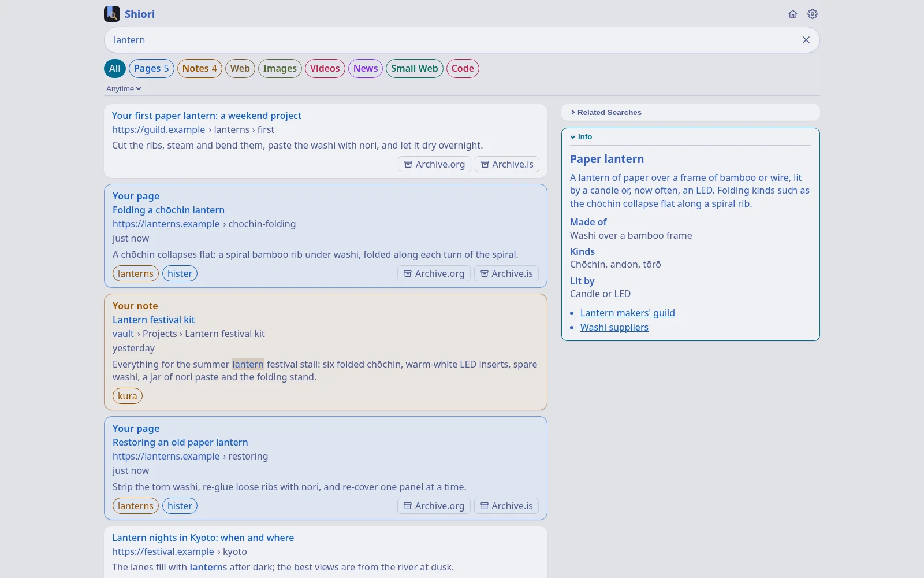Click the 'Paper lantern' info heading

(607, 159)
